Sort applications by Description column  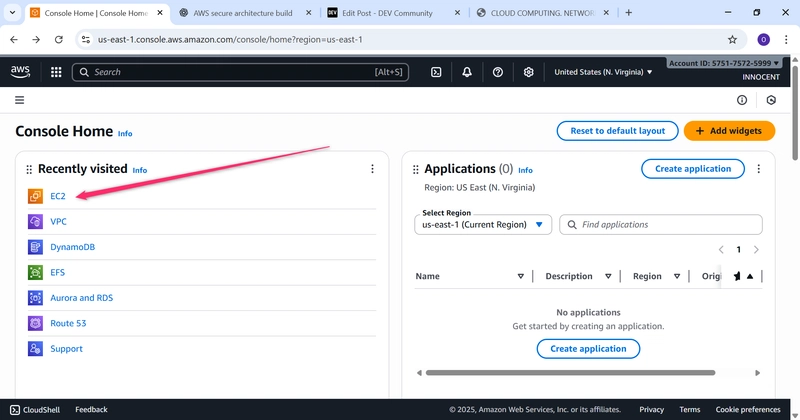tap(608, 276)
